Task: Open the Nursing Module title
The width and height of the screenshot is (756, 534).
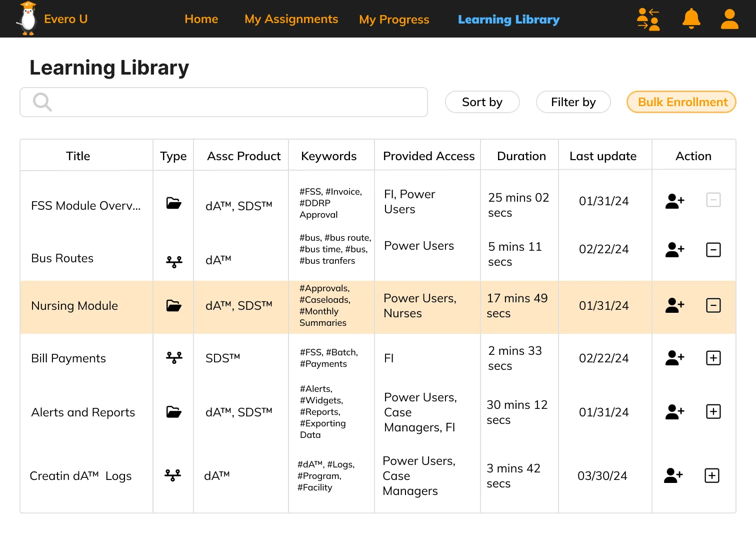Action: click(x=74, y=306)
